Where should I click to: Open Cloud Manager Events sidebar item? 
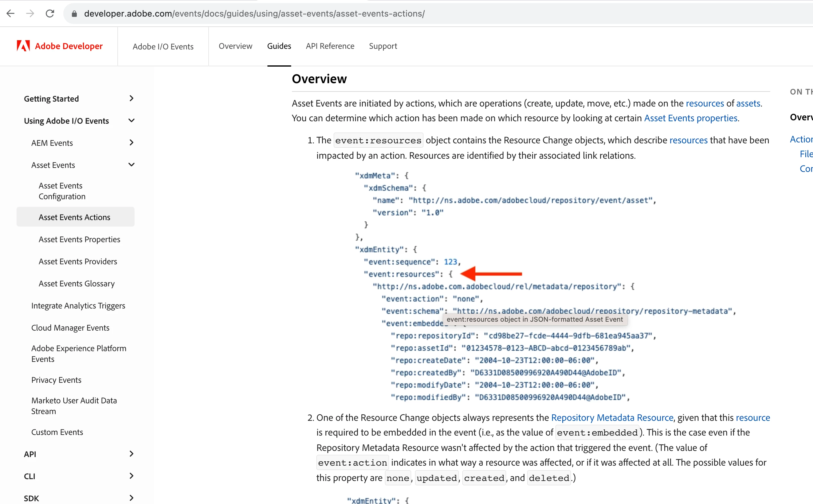(x=70, y=327)
